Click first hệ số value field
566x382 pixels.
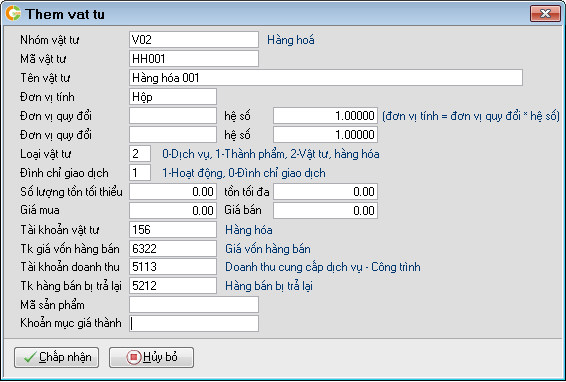(326, 116)
